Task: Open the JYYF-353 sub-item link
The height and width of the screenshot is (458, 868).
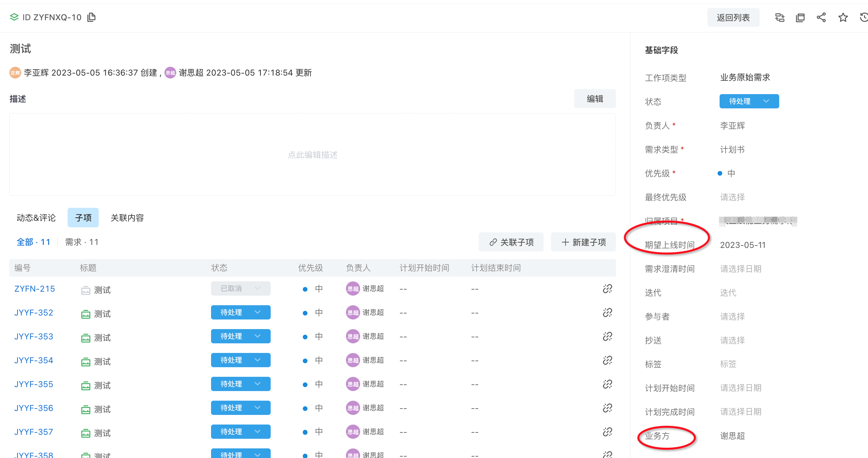Action: coord(34,336)
